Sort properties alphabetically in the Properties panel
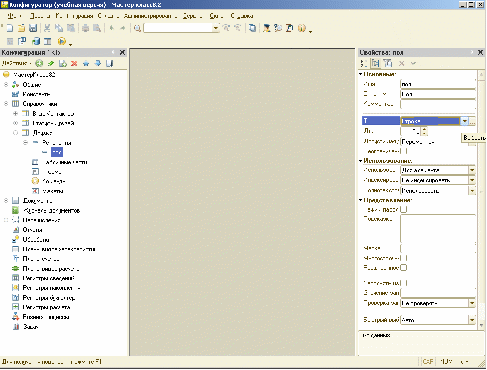Image resolution: width=487 pixels, height=370 pixels. point(363,63)
